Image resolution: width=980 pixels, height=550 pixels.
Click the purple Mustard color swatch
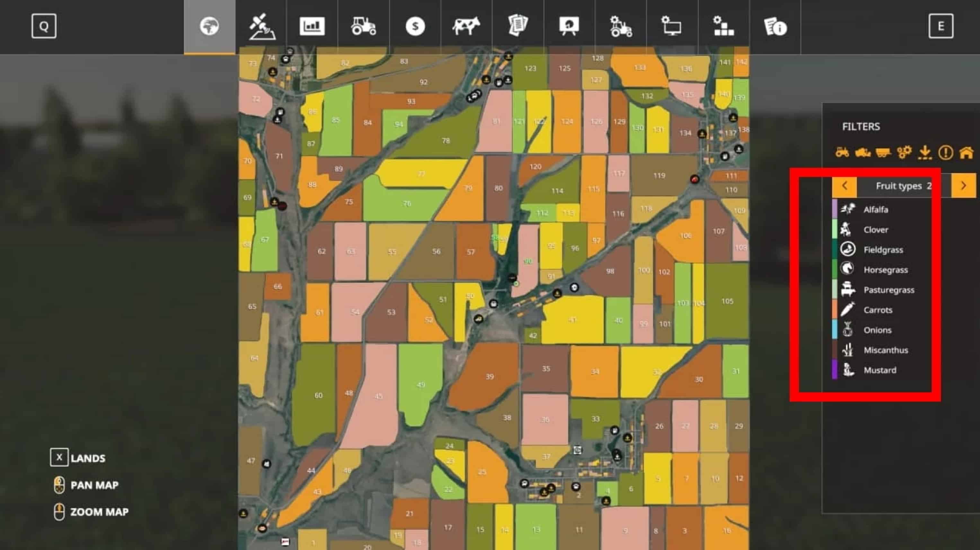point(835,370)
